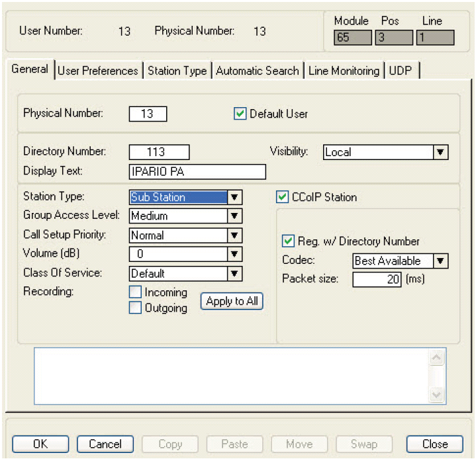Click the OK button
This screenshot has width=476, height=461.
[40, 444]
